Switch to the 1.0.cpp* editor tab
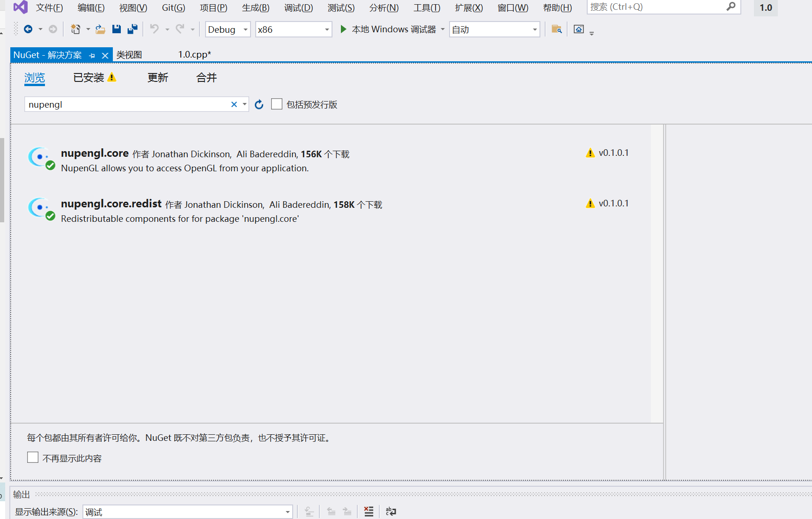The width and height of the screenshot is (812, 519). pyautogui.click(x=194, y=55)
